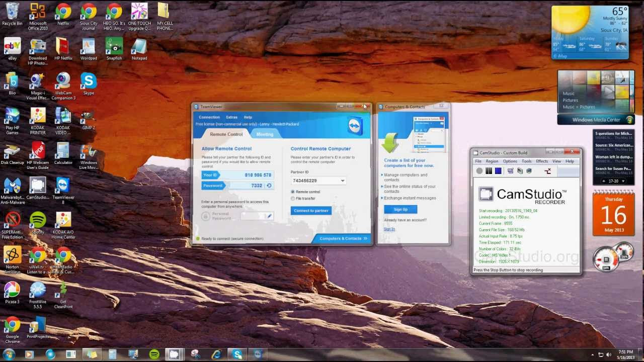Open Google Chrome desktop icon
The image size is (644, 362).
point(12,330)
